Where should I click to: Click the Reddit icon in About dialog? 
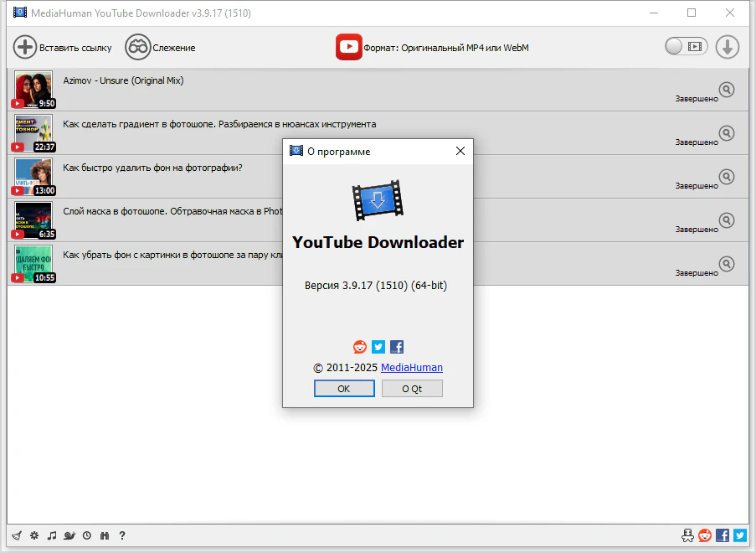click(360, 347)
